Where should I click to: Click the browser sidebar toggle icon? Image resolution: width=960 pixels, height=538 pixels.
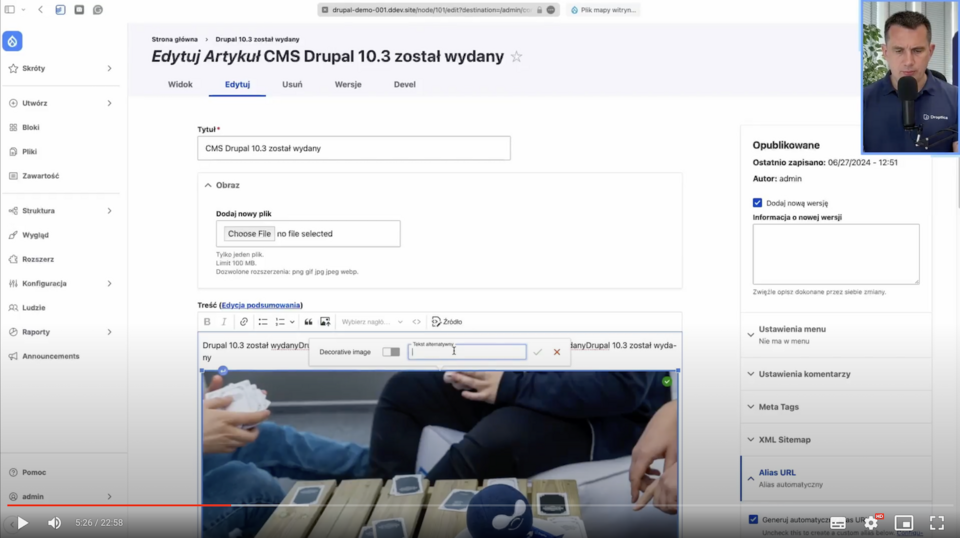coord(10,10)
